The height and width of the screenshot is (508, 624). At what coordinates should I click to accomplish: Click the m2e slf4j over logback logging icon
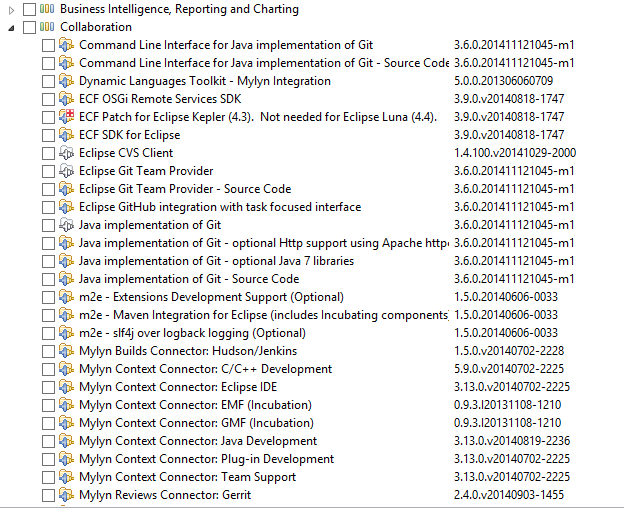coord(66,333)
